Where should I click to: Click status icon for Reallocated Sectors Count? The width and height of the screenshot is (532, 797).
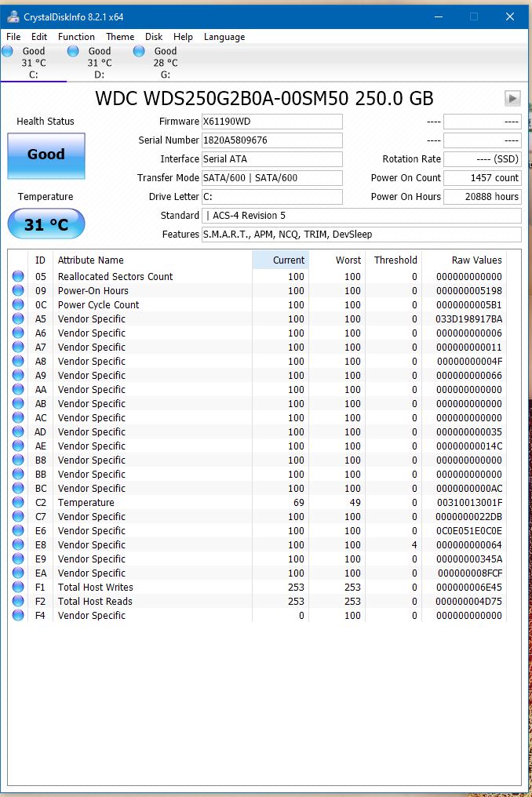[x=18, y=276]
